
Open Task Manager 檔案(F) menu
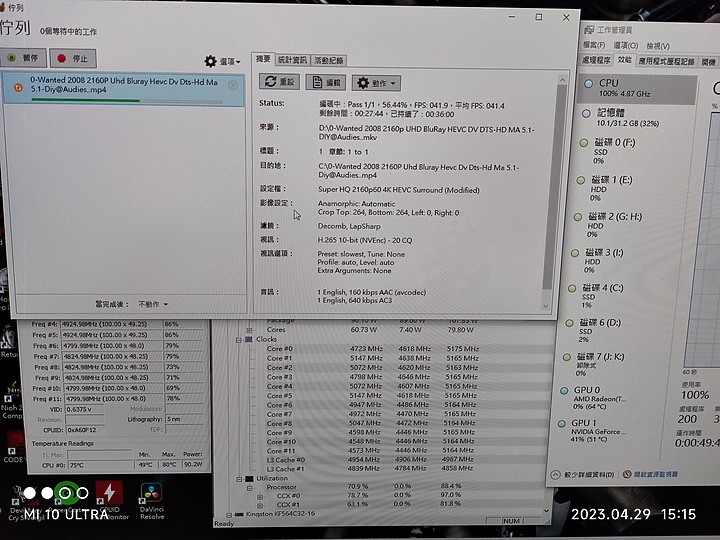(x=594, y=45)
